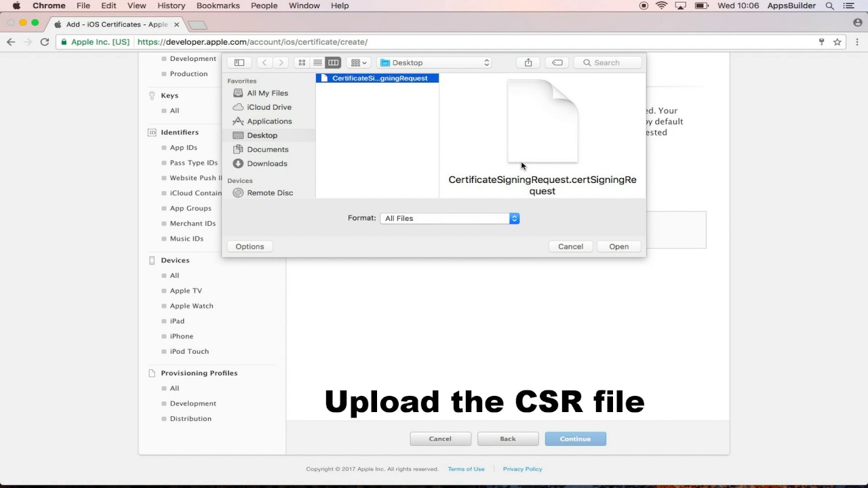Screen dimensions: 868x488
Task: Switch file dialog to icon view
Action: point(302,62)
